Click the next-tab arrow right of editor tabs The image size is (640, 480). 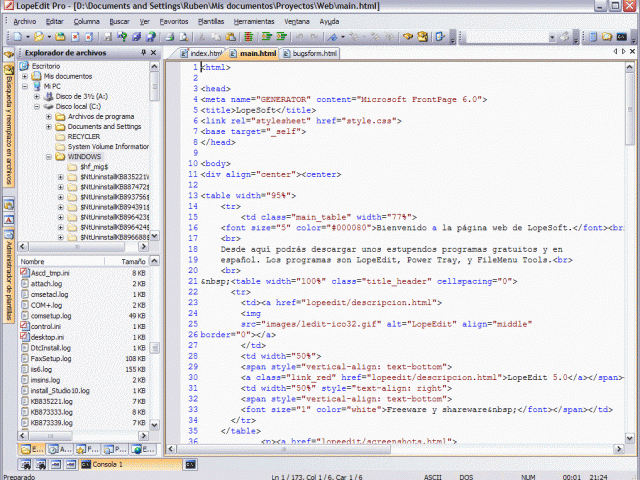(x=624, y=52)
